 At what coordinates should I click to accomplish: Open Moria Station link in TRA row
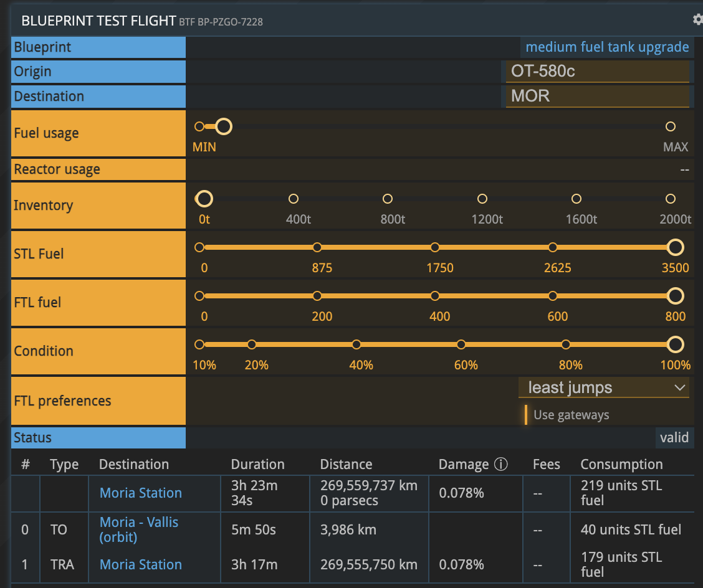[x=141, y=565]
